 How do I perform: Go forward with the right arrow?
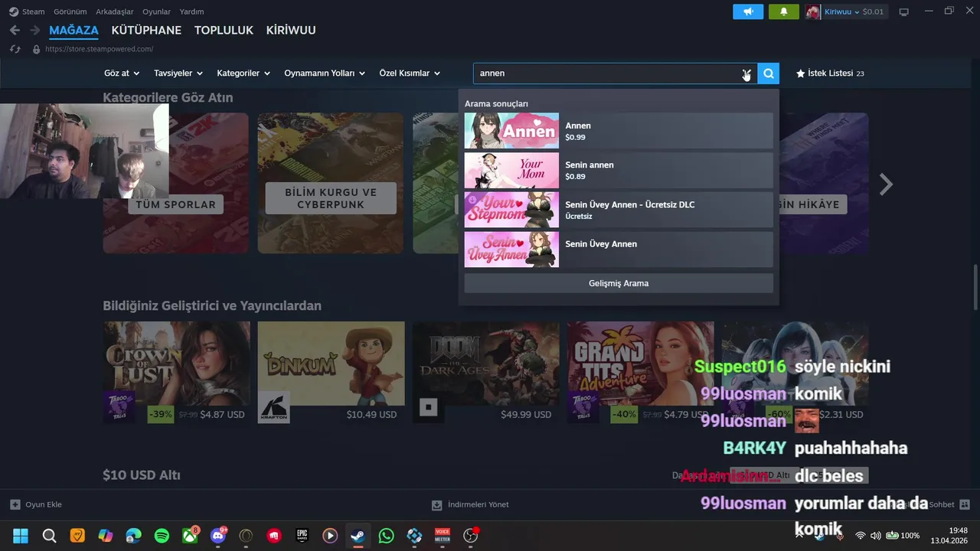tap(34, 31)
